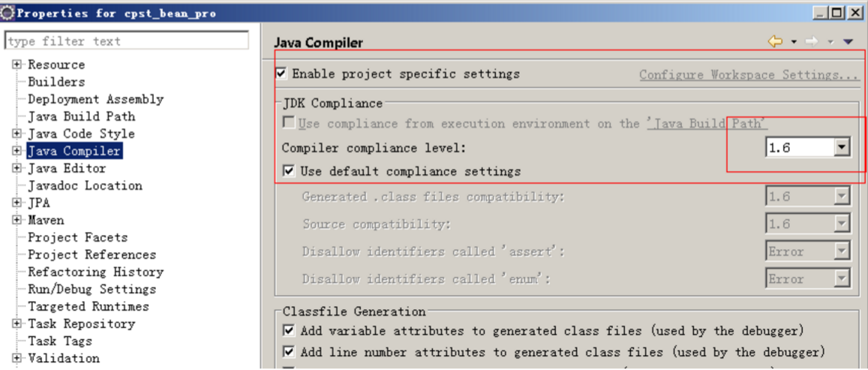Expand the Resource tree node
The image size is (868, 370).
17,65
